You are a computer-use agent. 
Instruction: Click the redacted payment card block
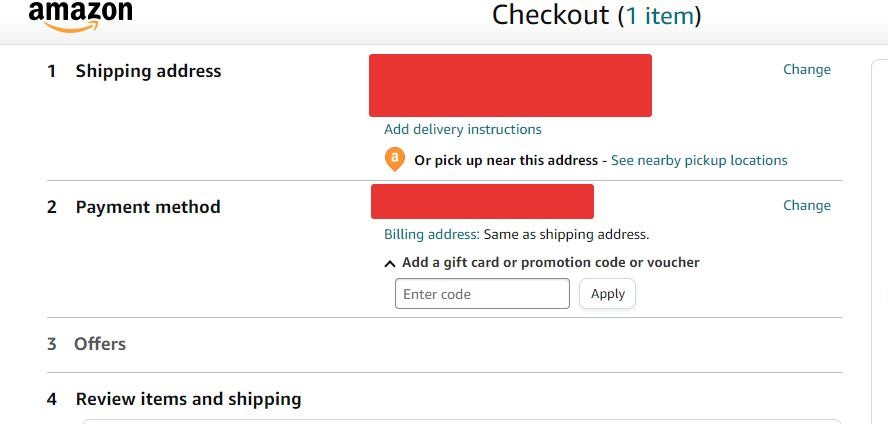[x=483, y=202]
